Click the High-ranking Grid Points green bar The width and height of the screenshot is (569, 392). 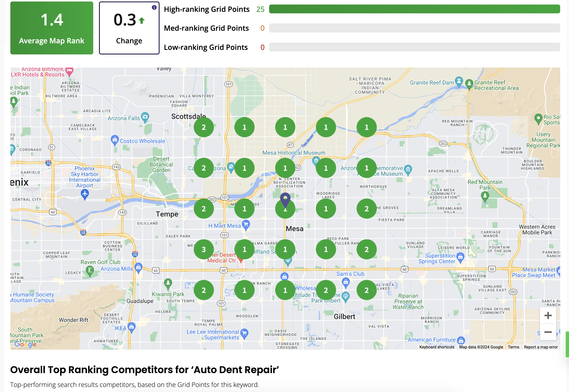(414, 9)
